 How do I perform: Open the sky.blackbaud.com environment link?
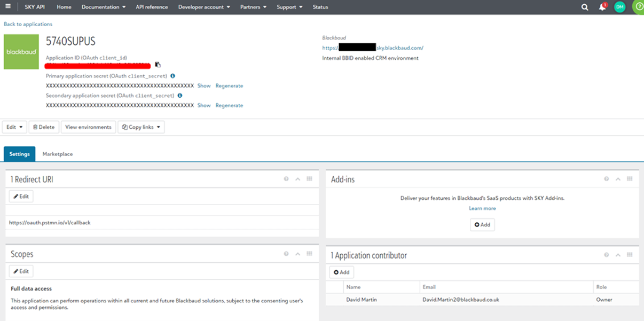click(x=373, y=48)
